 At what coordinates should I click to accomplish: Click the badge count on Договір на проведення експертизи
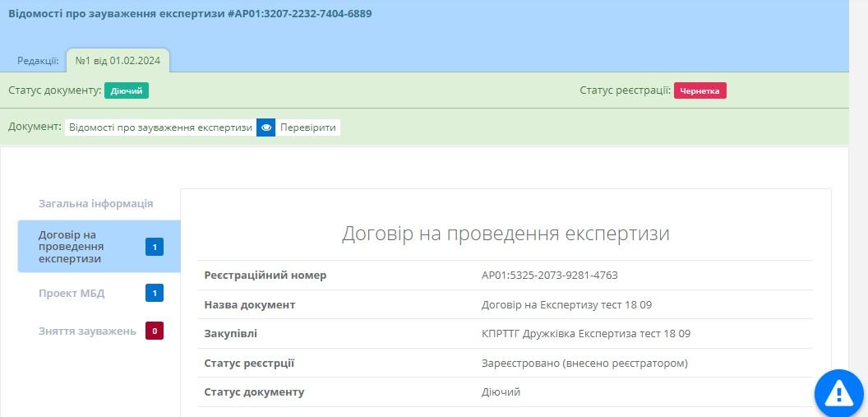click(x=155, y=247)
